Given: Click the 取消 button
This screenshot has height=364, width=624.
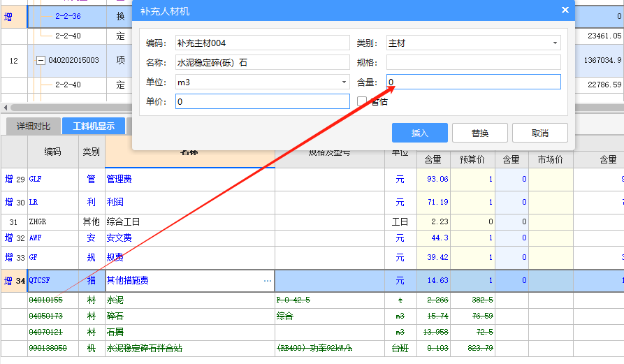Looking at the screenshot, I should pyautogui.click(x=540, y=133).
